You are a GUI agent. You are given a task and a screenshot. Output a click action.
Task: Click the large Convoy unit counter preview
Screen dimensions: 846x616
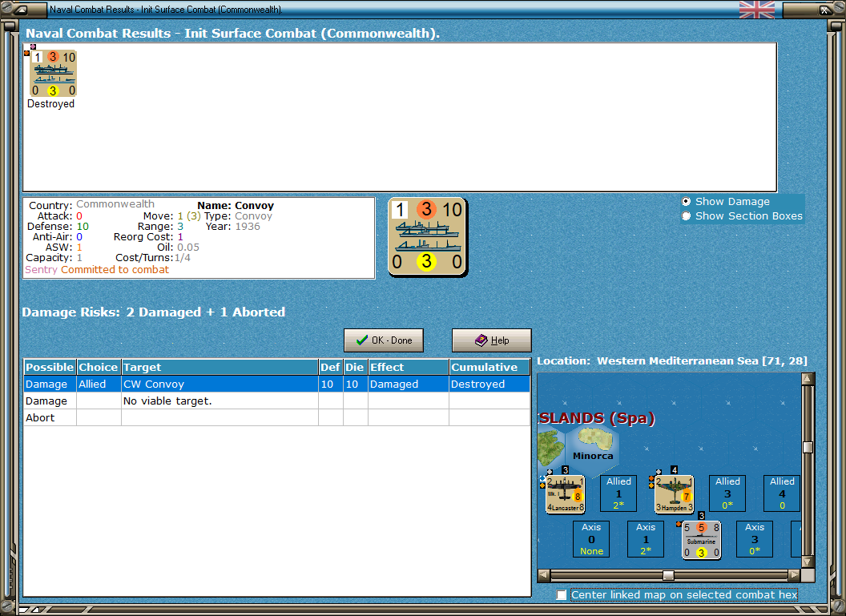pos(427,237)
